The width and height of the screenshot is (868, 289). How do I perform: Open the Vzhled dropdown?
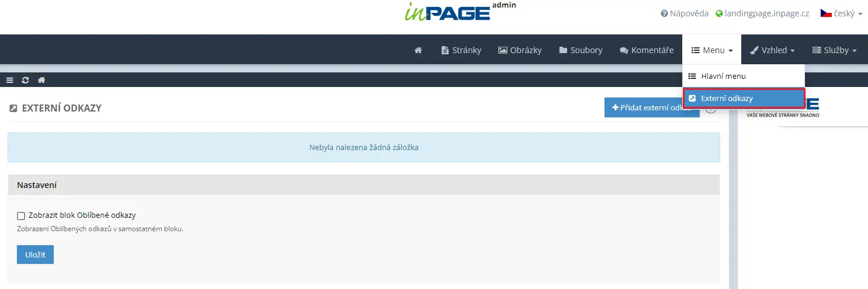pos(772,50)
